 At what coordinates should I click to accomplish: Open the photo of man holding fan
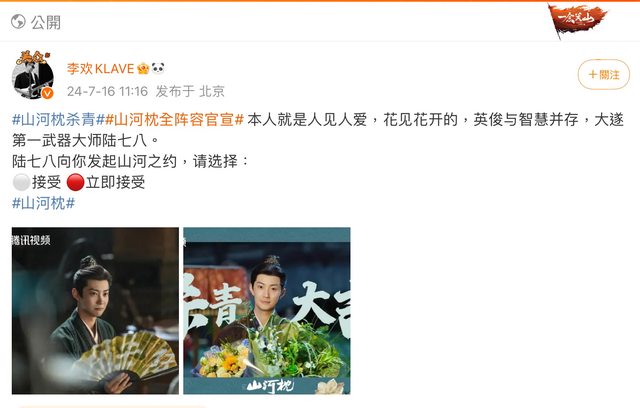(x=95, y=310)
